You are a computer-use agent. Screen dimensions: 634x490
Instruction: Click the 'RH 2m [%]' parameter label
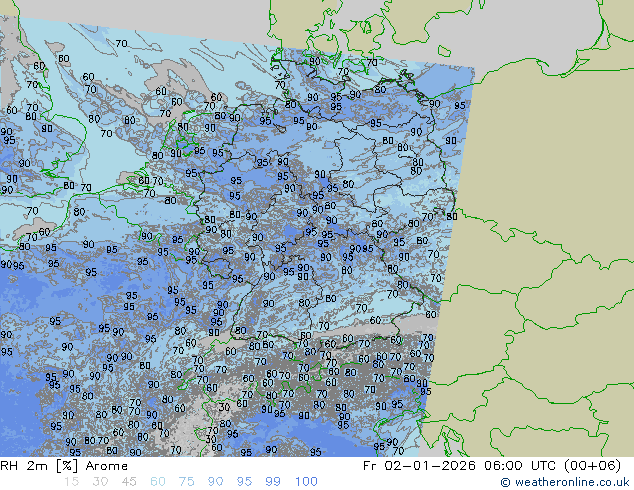point(39,466)
